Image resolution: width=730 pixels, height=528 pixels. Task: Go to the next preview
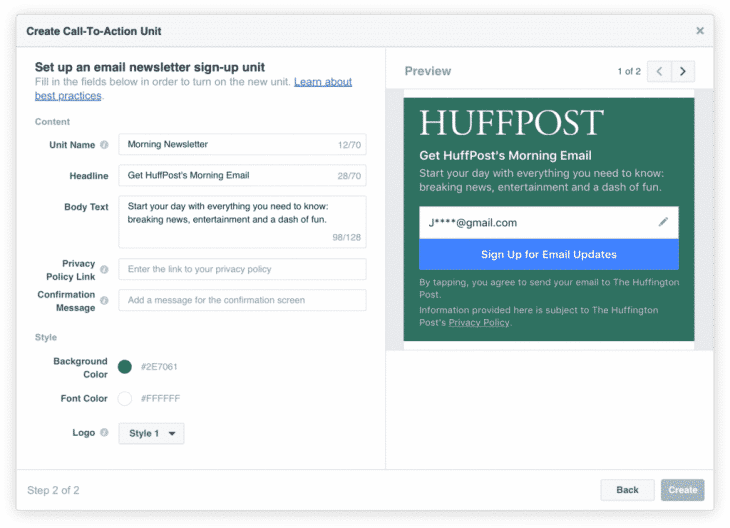tap(683, 71)
